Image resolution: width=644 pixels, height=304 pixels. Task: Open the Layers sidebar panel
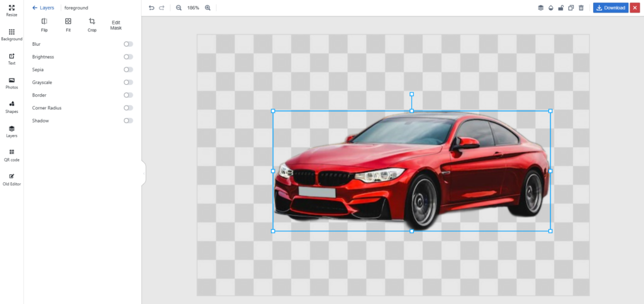[x=11, y=131]
